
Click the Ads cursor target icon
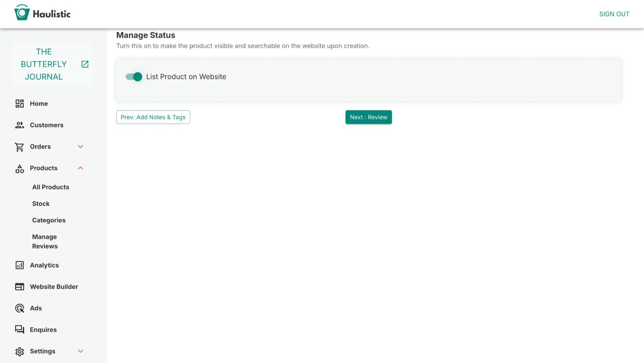coord(20,308)
